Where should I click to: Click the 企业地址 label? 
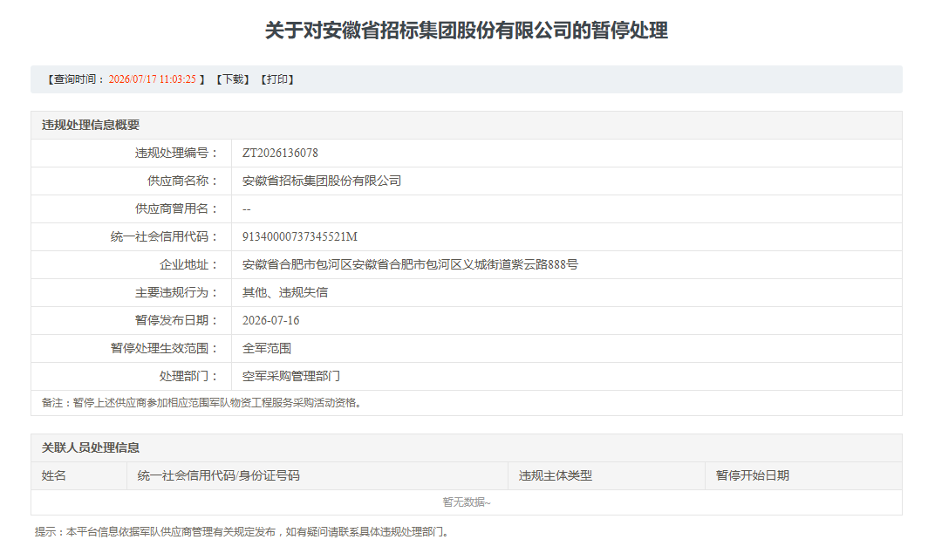(x=188, y=264)
